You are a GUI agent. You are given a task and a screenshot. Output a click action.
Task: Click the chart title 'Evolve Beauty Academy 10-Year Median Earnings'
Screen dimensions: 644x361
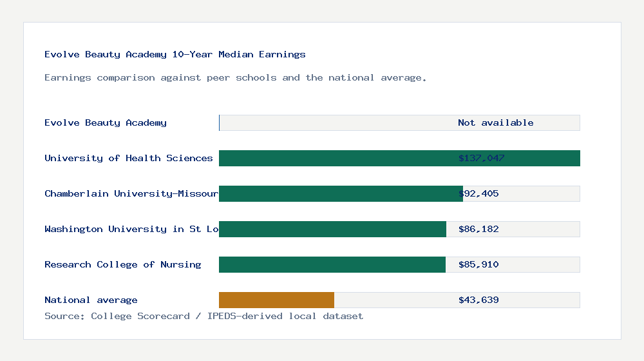175,54
